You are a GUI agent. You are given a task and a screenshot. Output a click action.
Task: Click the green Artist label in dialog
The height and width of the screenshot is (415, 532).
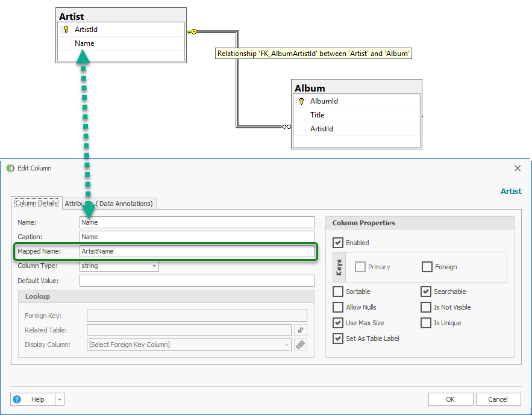[511, 191]
